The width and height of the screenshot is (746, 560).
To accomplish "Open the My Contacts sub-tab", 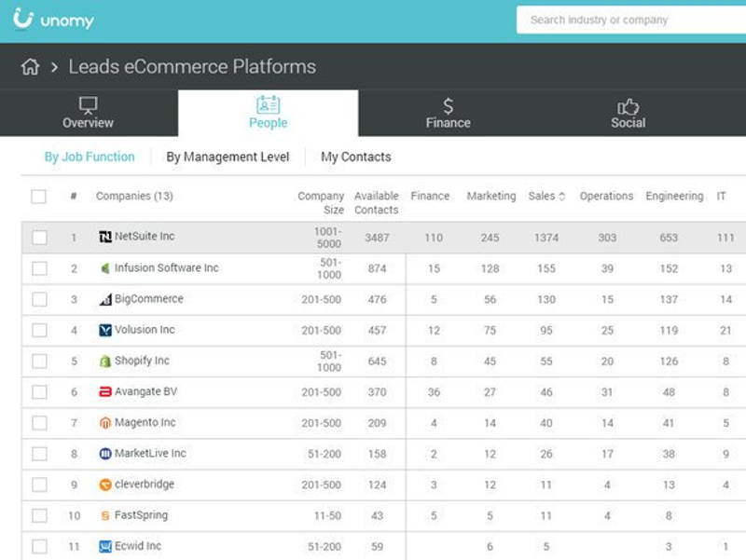I will (356, 157).
